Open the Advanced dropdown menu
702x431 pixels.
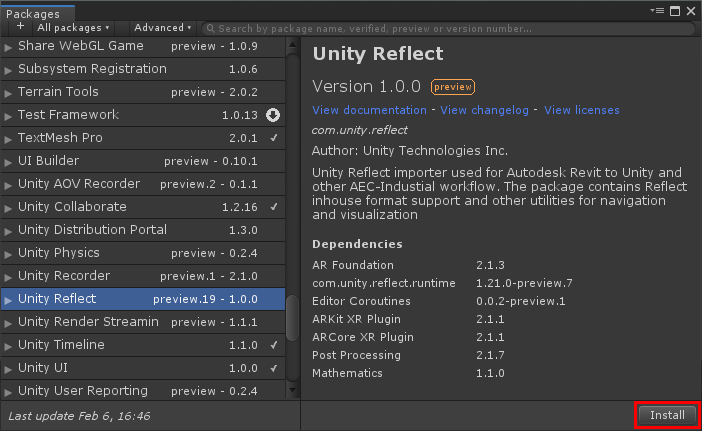coord(163,28)
